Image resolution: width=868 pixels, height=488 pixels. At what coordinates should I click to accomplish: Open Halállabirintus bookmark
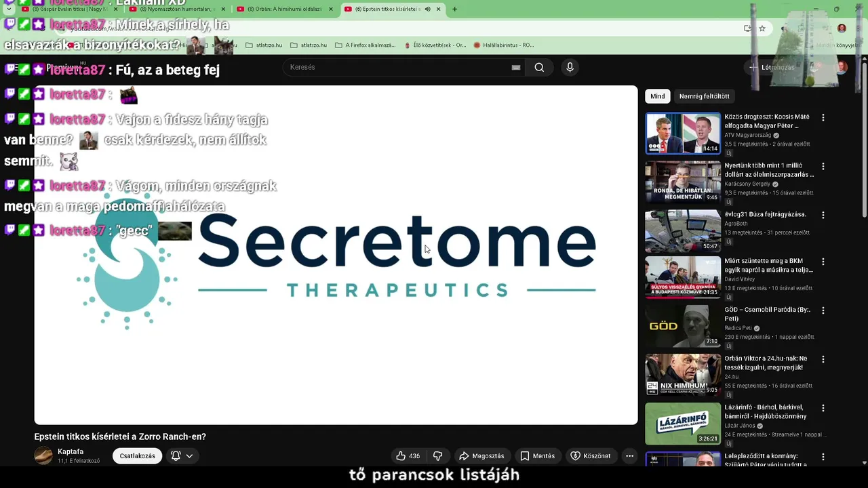503,45
